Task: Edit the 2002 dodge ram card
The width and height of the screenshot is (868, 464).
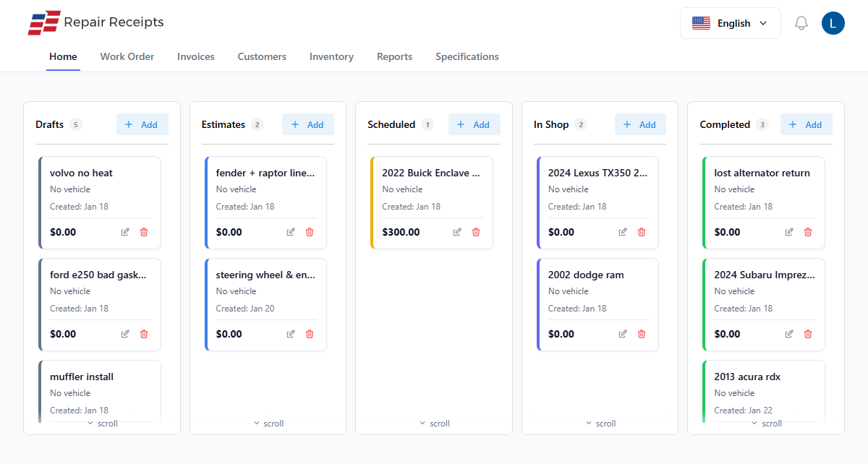Action: [622, 334]
